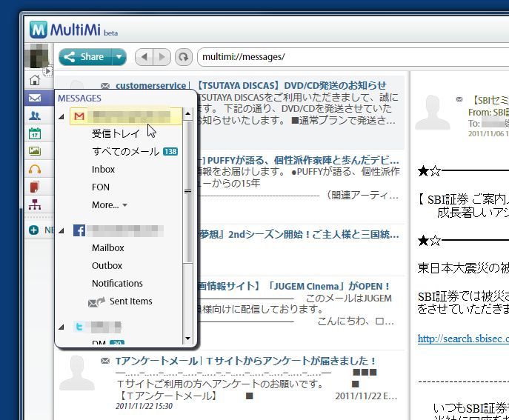Open the TSUTAYA DISCAS DVD/CD発送のお知らせ message
Screen dimensions: 509x420
(291, 85)
